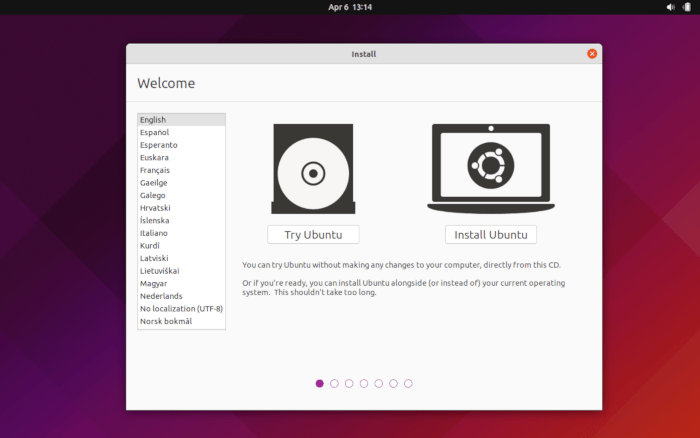The image size is (700, 438).
Task: Click the CD disc Try Ubuntu icon
Action: click(x=313, y=169)
